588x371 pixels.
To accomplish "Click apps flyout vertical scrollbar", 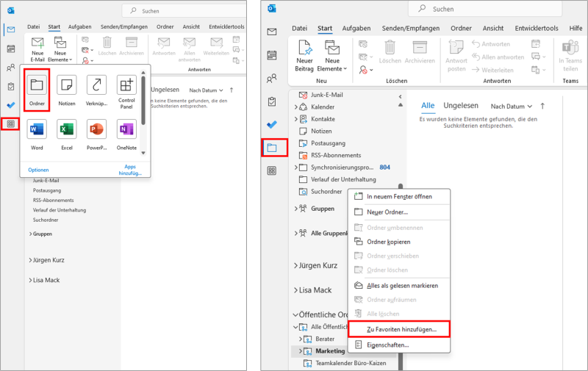I will tap(143, 101).
